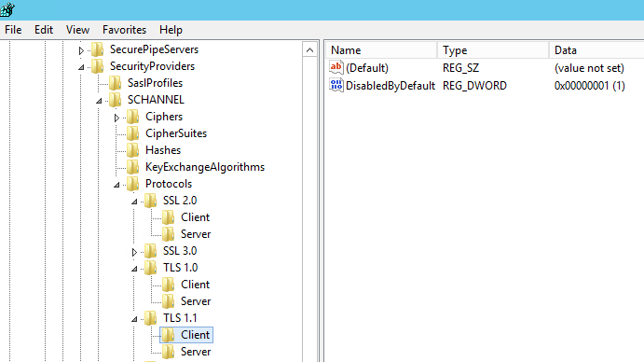Collapse the Protocols key

coord(116,185)
